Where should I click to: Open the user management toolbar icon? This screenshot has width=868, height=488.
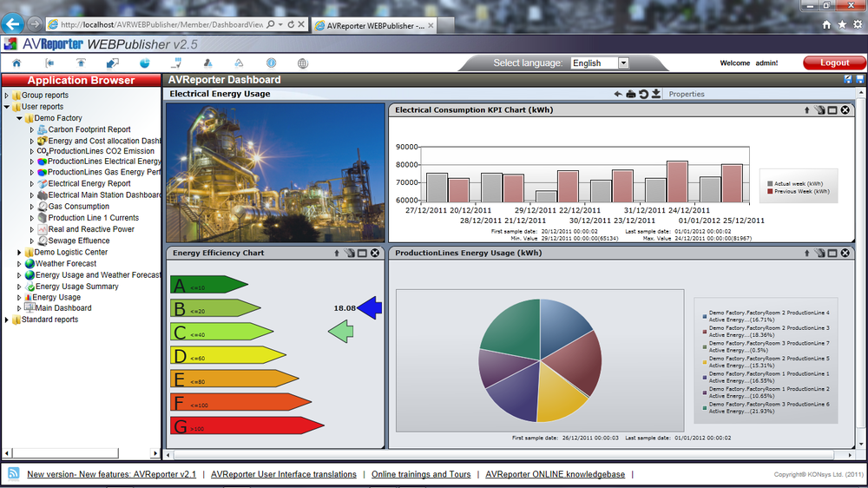point(207,63)
